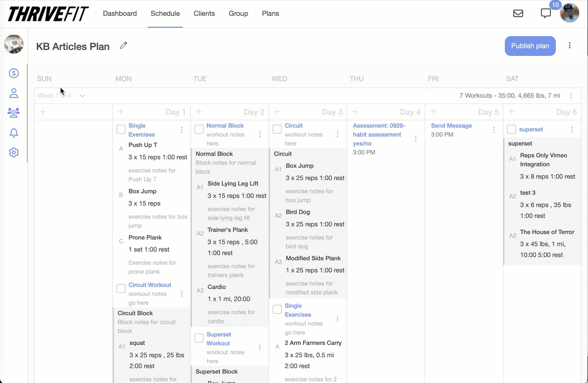
Task: Check the Single Exercises workout checkbox
Action: pyautogui.click(x=121, y=129)
